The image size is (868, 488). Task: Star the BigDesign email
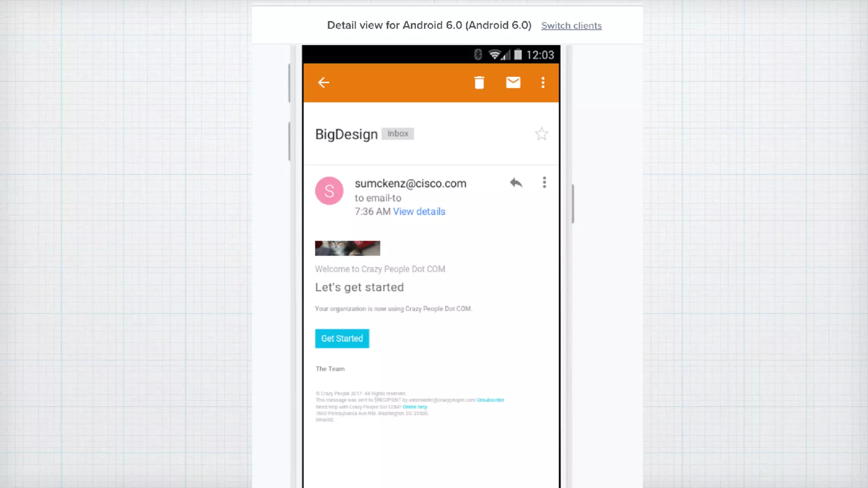point(541,134)
